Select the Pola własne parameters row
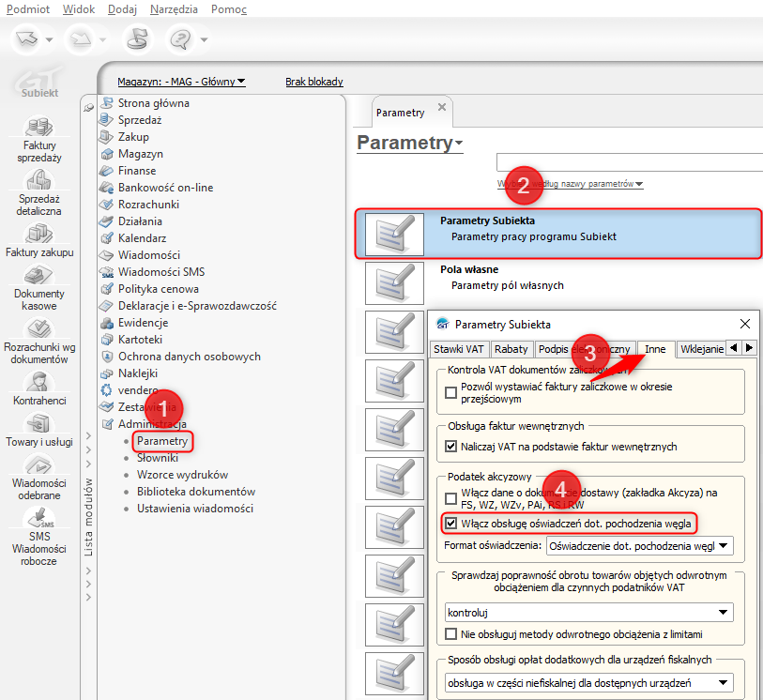This screenshot has height=700, width=763. [558, 283]
